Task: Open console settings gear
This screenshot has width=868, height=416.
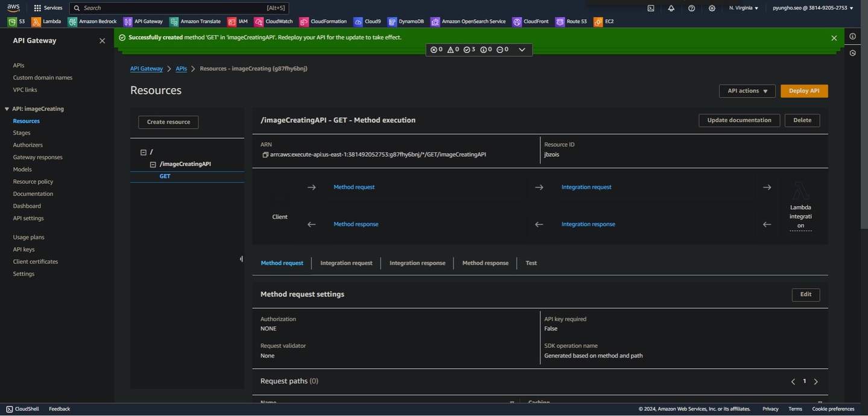Action: coord(712,8)
